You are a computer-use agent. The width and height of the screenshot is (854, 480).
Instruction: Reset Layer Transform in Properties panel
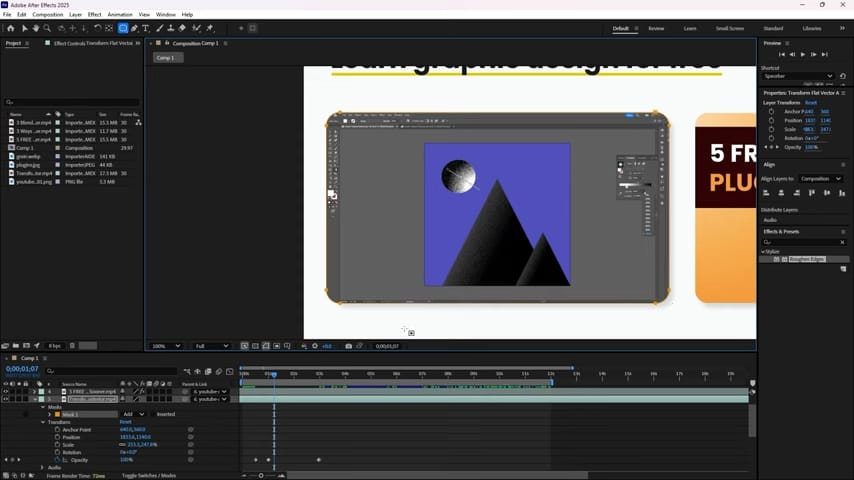point(811,102)
